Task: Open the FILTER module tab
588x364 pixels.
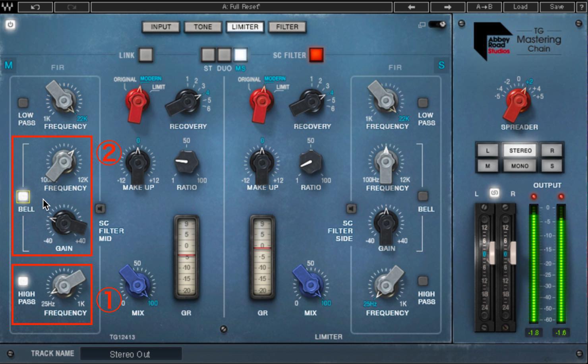Action: tap(287, 27)
